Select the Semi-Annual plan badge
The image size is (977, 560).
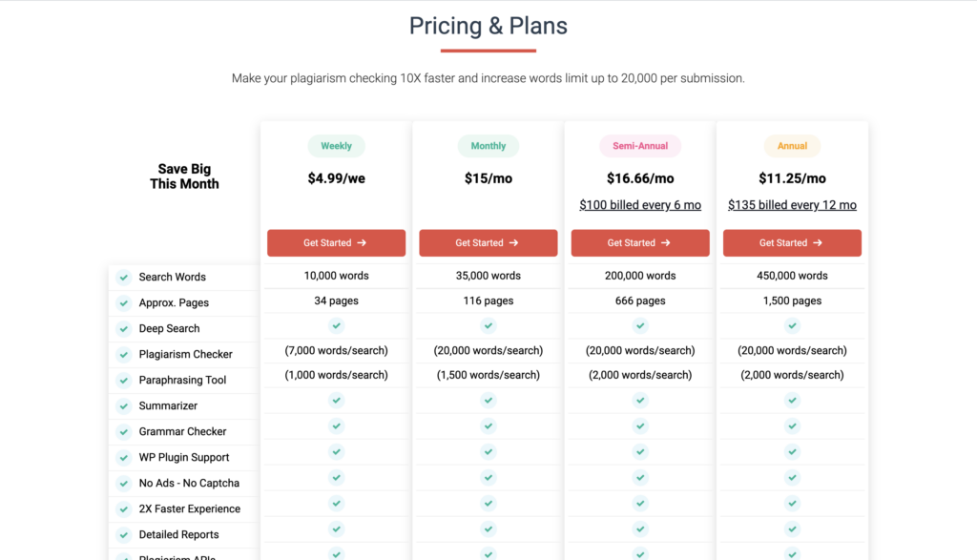(x=639, y=146)
